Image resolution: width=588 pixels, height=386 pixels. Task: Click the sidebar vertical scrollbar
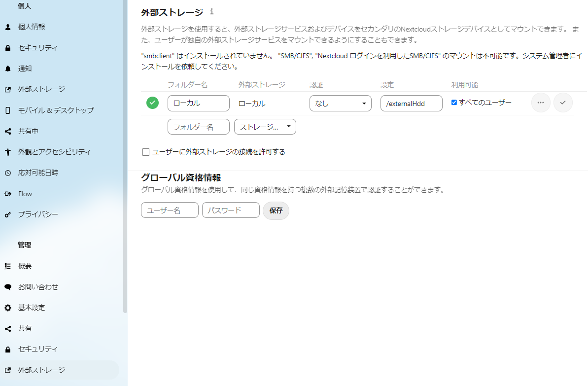pos(125,156)
